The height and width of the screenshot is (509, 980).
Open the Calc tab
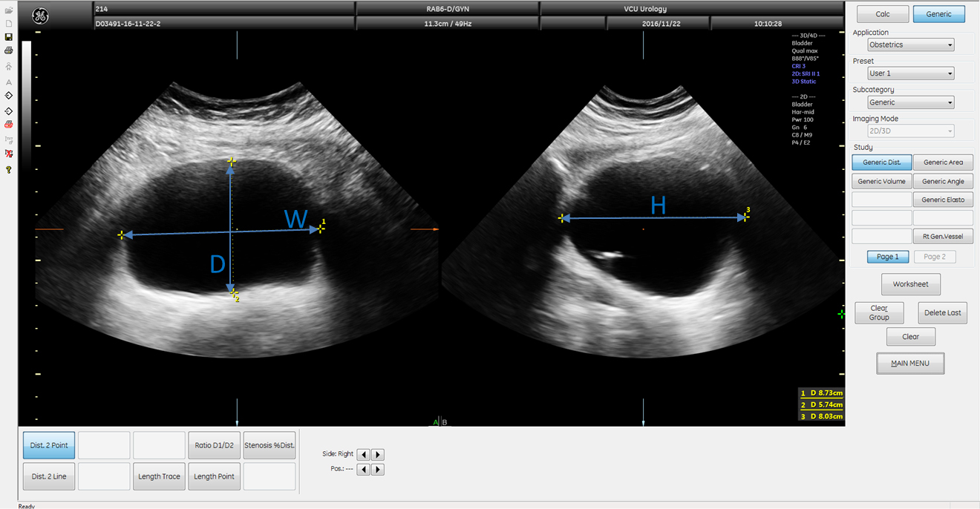883,14
